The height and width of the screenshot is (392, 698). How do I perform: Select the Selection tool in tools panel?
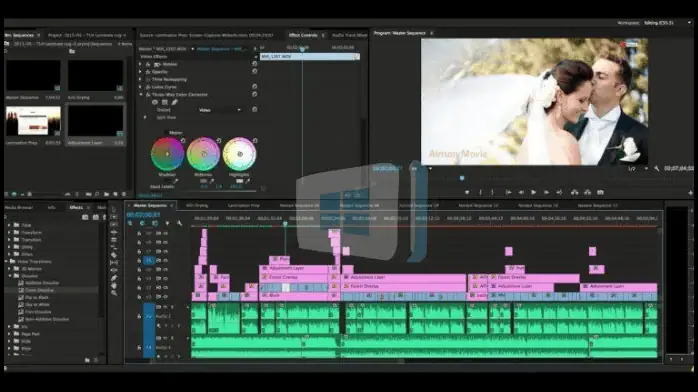(114, 209)
